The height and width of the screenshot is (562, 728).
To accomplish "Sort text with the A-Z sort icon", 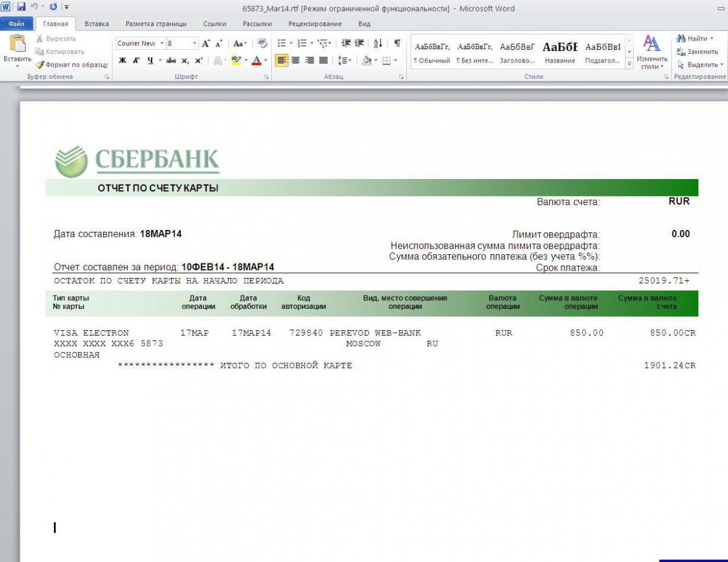I will (378, 43).
